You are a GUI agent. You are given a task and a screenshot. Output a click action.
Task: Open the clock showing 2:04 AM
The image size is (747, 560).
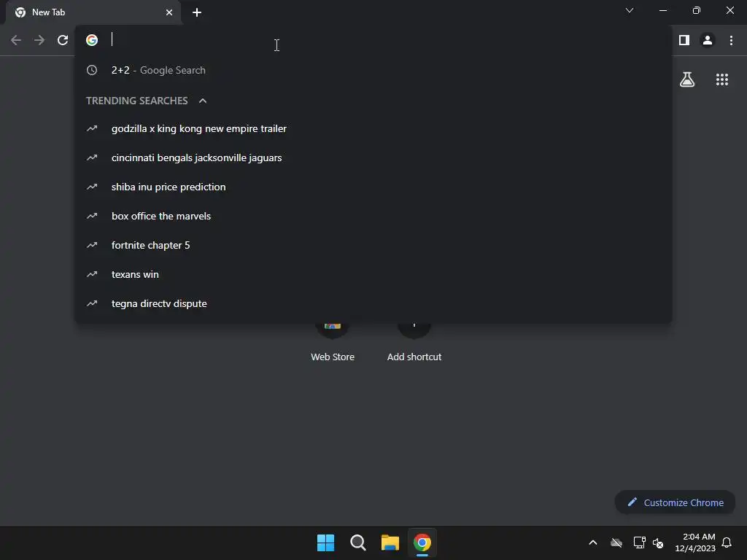[x=695, y=542]
